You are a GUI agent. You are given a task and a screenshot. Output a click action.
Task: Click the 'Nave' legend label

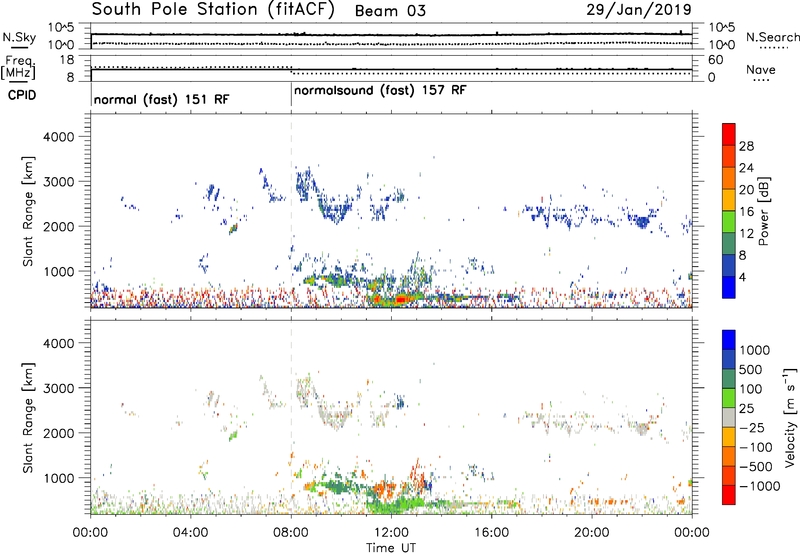(761, 70)
